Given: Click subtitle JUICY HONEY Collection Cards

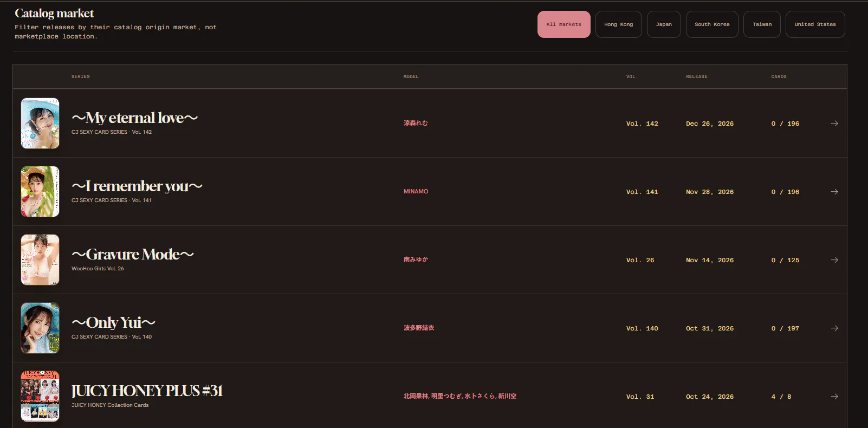Looking at the screenshot, I should [110, 405].
